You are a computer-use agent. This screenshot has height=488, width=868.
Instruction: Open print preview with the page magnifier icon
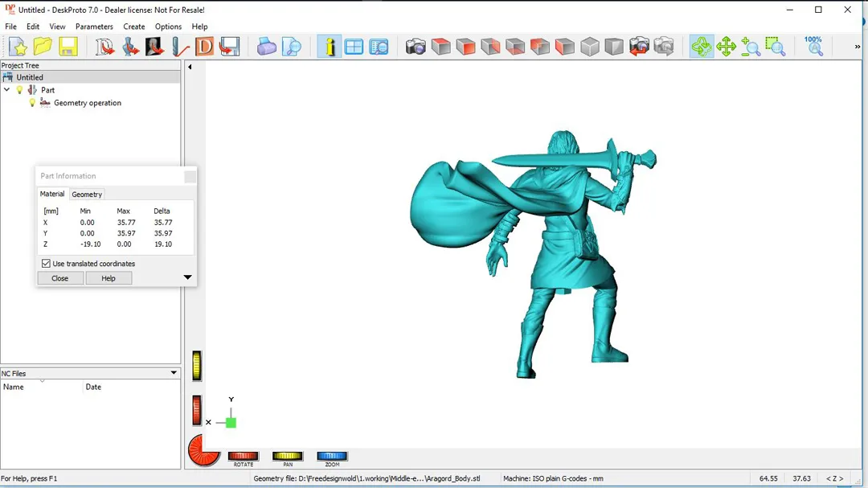[291, 47]
